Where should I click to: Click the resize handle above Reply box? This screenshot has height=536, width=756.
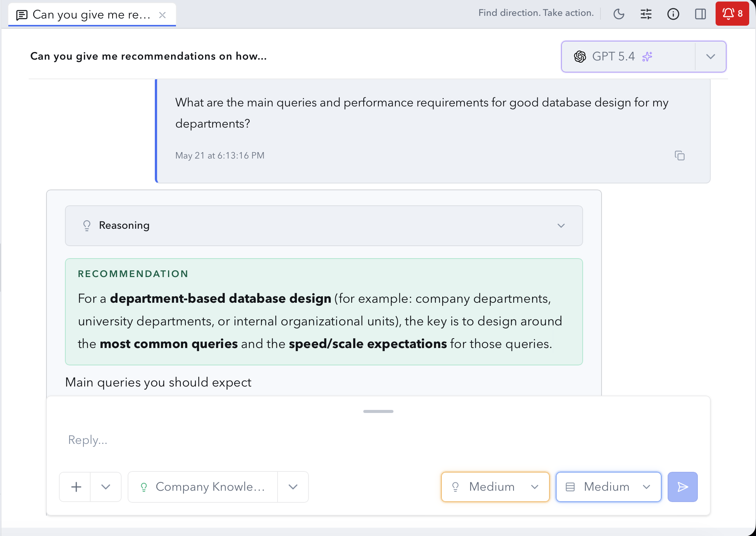[378, 411]
